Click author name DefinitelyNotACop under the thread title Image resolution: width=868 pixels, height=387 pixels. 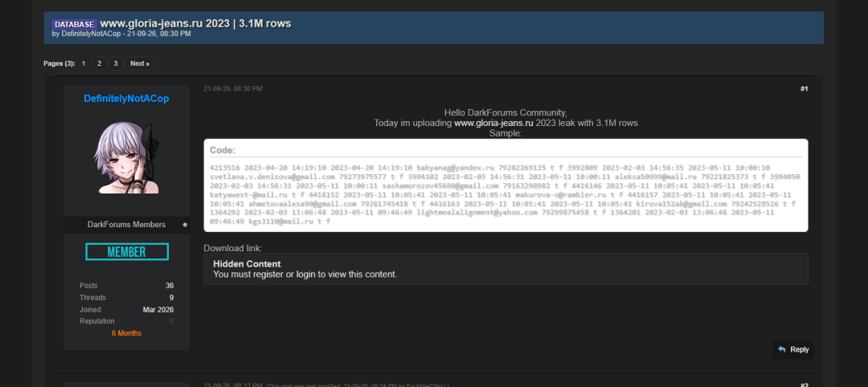(90, 34)
